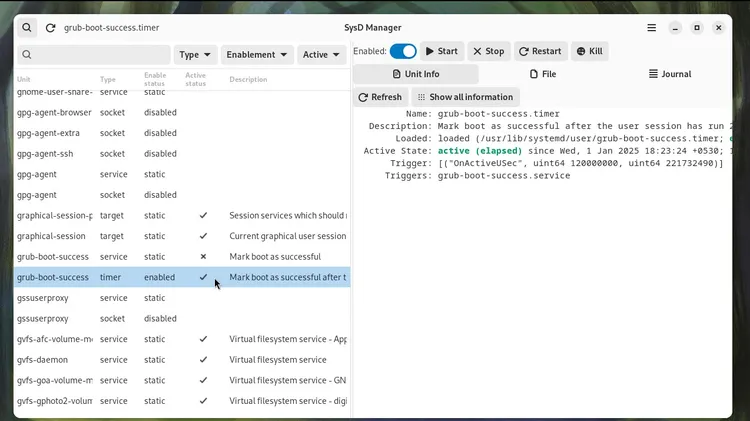Sort by the Description column header
The height and width of the screenshot is (421, 750).
(x=248, y=79)
